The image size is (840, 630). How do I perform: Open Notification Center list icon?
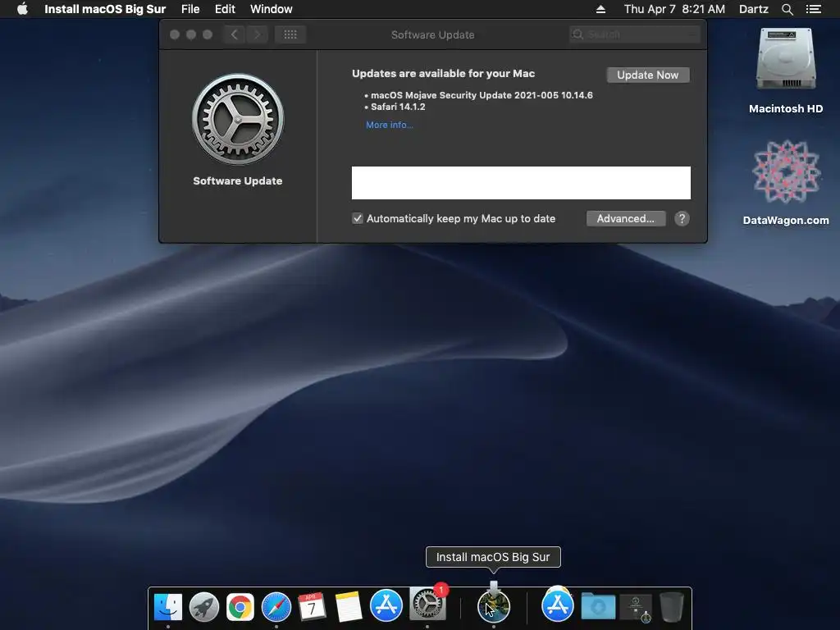[813, 9]
